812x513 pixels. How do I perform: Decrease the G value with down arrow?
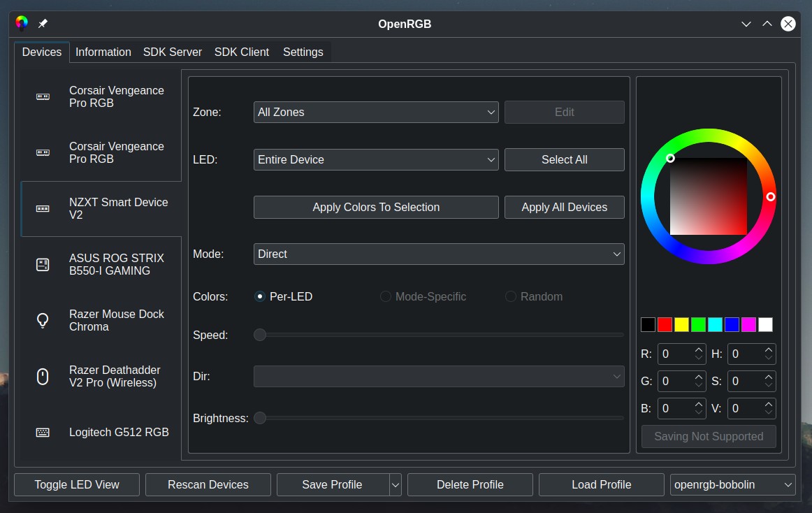[x=699, y=385]
